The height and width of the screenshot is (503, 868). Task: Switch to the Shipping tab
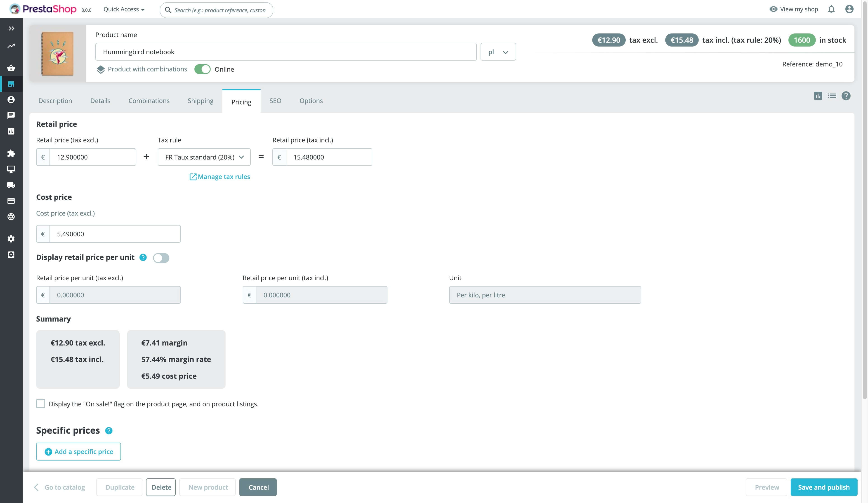[x=200, y=101]
